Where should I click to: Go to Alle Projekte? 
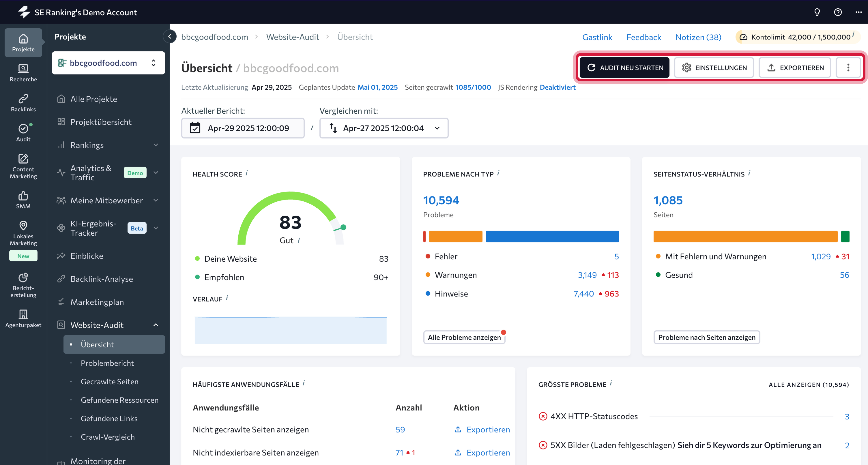pyautogui.click(x=93, y=99)
